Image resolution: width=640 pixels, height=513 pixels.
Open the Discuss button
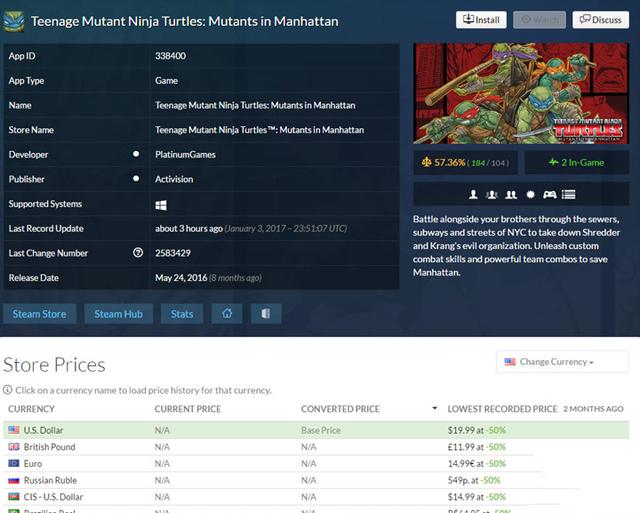(600, 20)
